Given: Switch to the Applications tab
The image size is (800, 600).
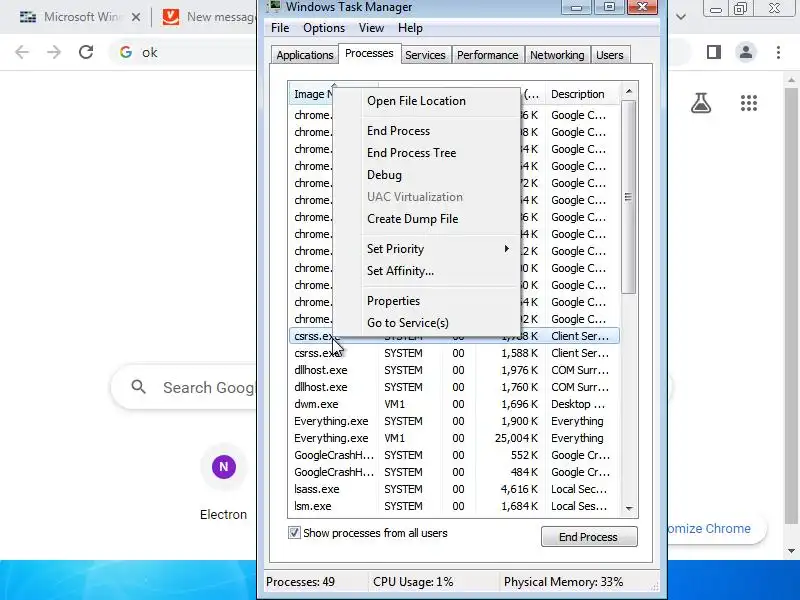Looking at the screenshot, I should (305, 55).
